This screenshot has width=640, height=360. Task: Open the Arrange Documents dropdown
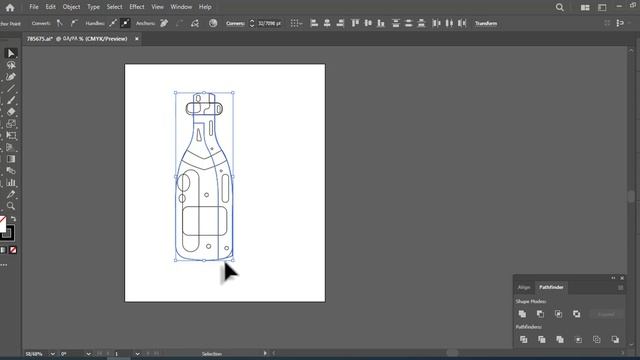[585, 7]
